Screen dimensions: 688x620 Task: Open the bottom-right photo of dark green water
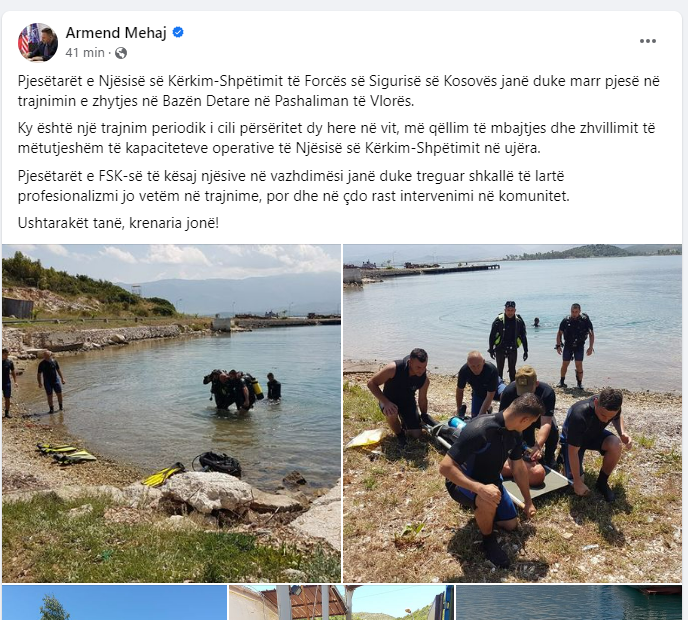point(569,602)
